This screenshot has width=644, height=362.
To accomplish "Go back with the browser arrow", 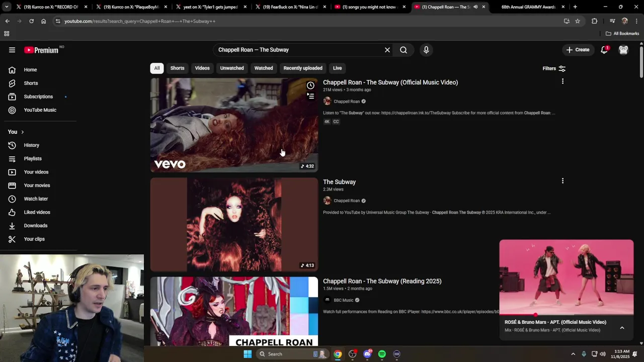I will (x=7, y=21).
